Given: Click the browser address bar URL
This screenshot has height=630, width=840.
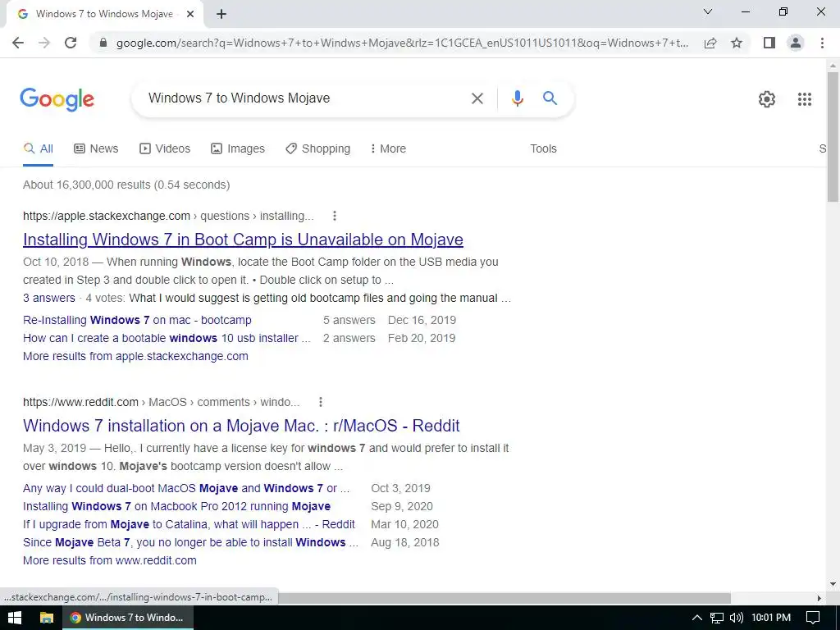Looking at the screenshot, I should pyautogui.click(x=402, y=43).
